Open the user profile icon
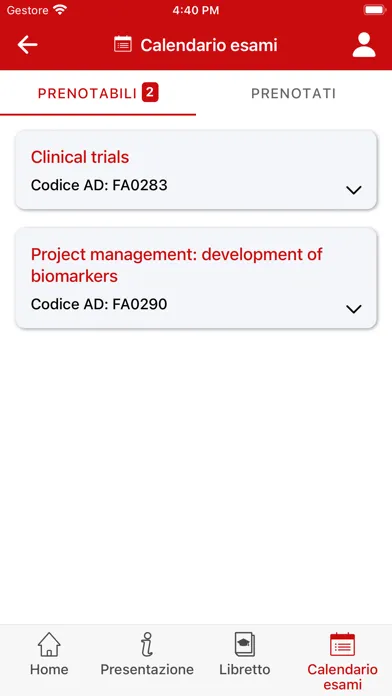Screen dimensions: 392x696 (364, 45)
